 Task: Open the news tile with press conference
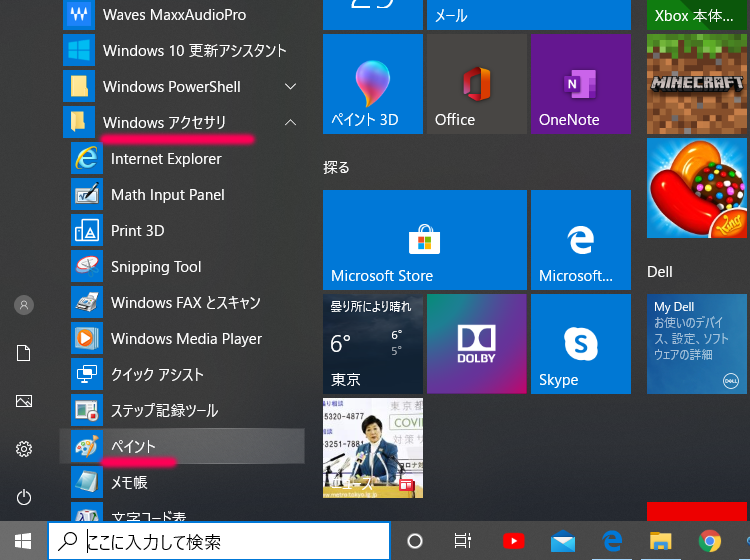point(373,448)
